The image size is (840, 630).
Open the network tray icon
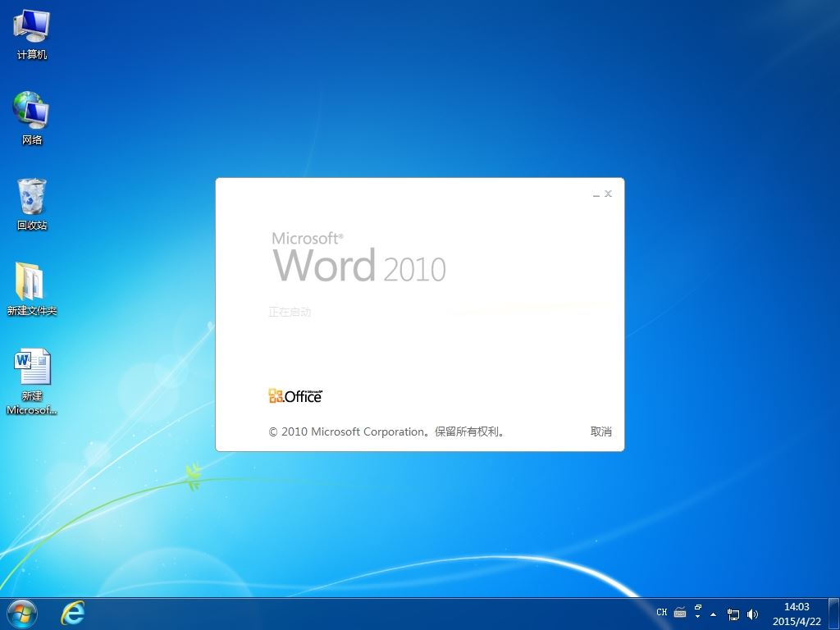pos(733,614)
